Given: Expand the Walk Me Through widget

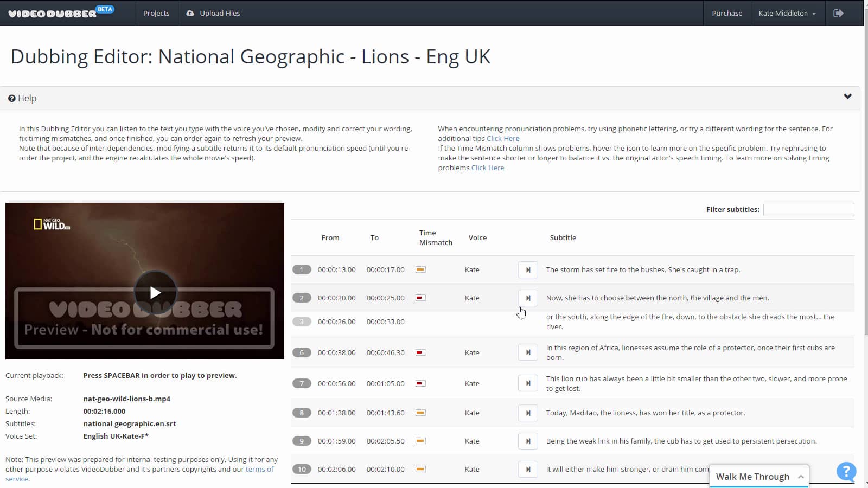Looking at the screenshot, I should click(x=759, y=477).
